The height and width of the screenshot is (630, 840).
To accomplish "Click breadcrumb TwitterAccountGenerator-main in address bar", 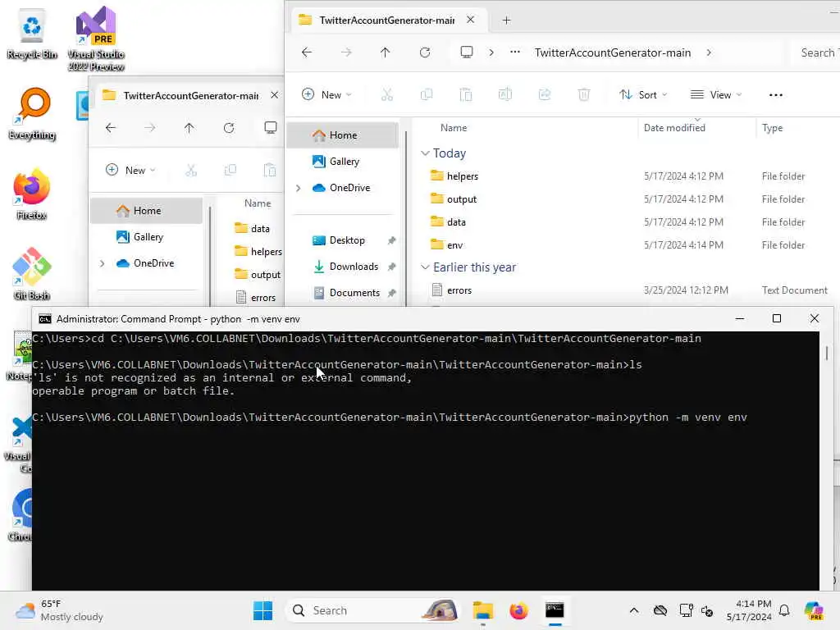I will pyautogui.click(x=612, y=52).
